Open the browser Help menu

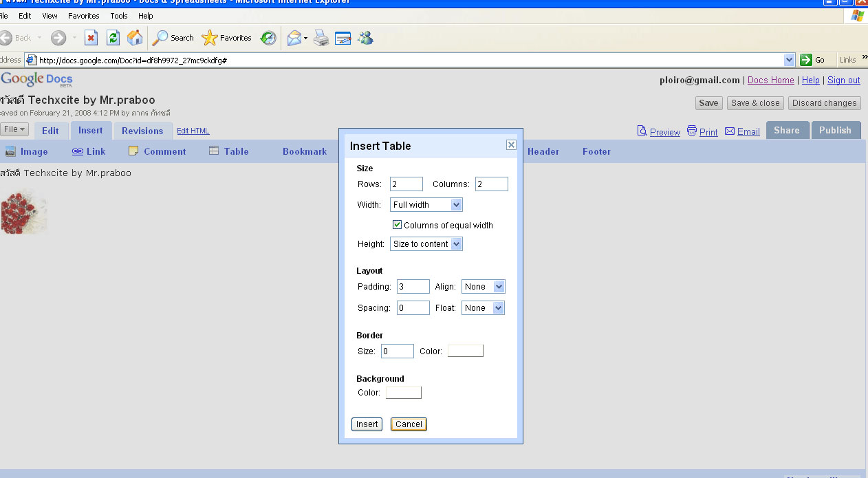[x=146, y=16]
